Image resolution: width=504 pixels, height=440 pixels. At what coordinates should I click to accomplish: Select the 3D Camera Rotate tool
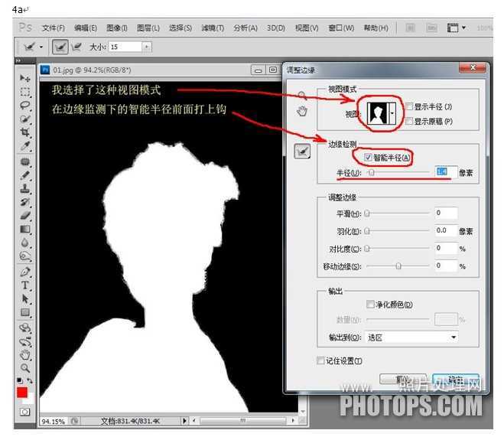pos(25,341)
